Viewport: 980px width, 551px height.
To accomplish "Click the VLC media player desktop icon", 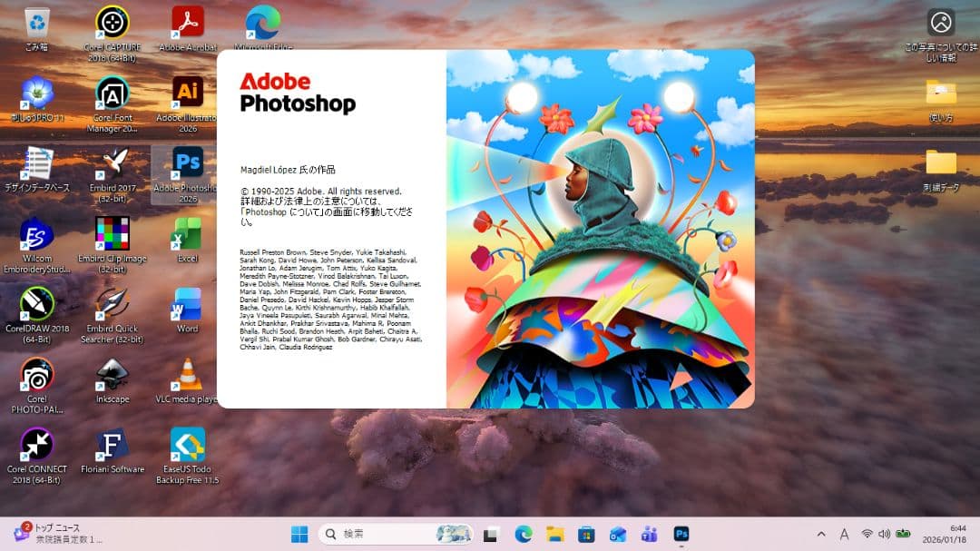I will [x=187, y=375].
